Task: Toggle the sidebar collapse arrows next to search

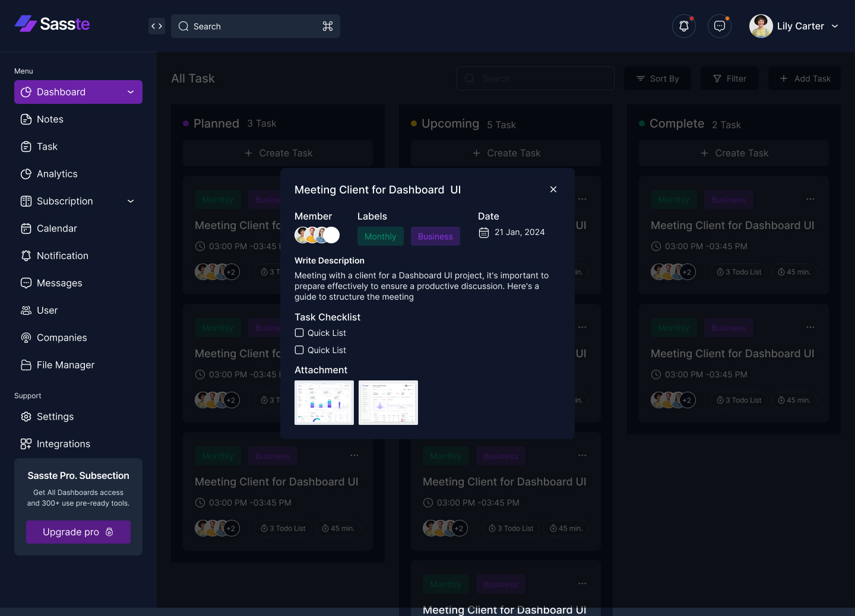Action: click(156, 26)
